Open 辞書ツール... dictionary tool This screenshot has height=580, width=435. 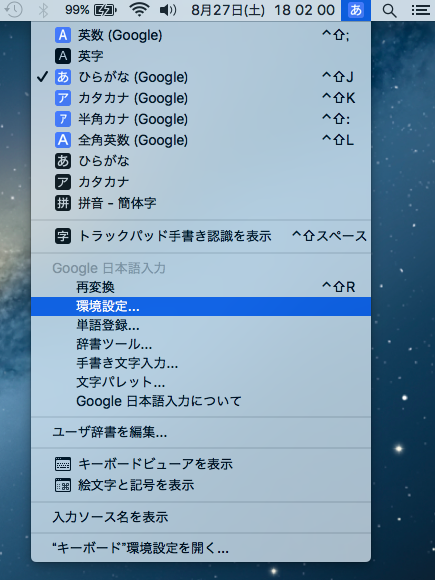click(201, 344)
